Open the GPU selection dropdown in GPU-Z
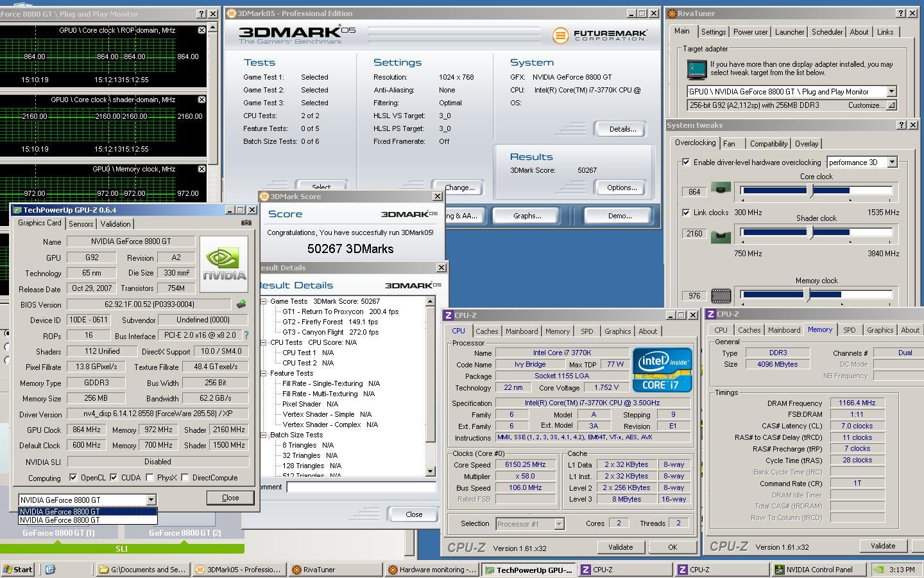The width and height of the screenshot is (924, 578). pos(151,500)
